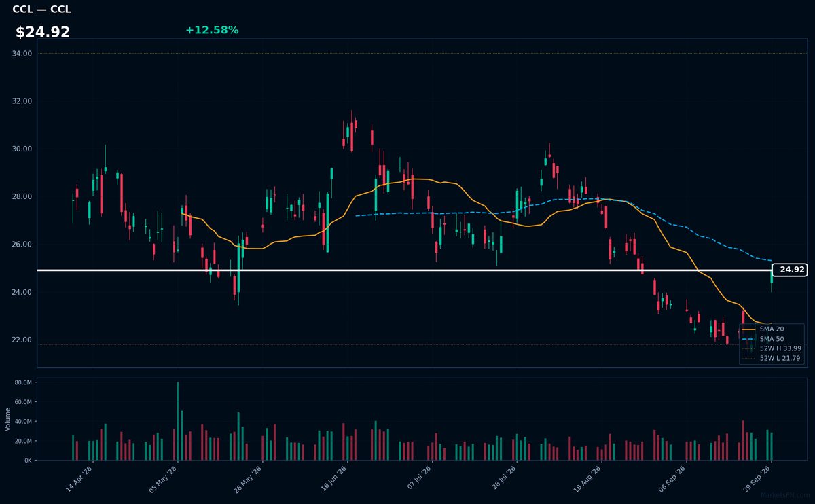Click the 28 Jul '26 date label
The height and width of the screenshot is (504, 815).
(504, 478)
